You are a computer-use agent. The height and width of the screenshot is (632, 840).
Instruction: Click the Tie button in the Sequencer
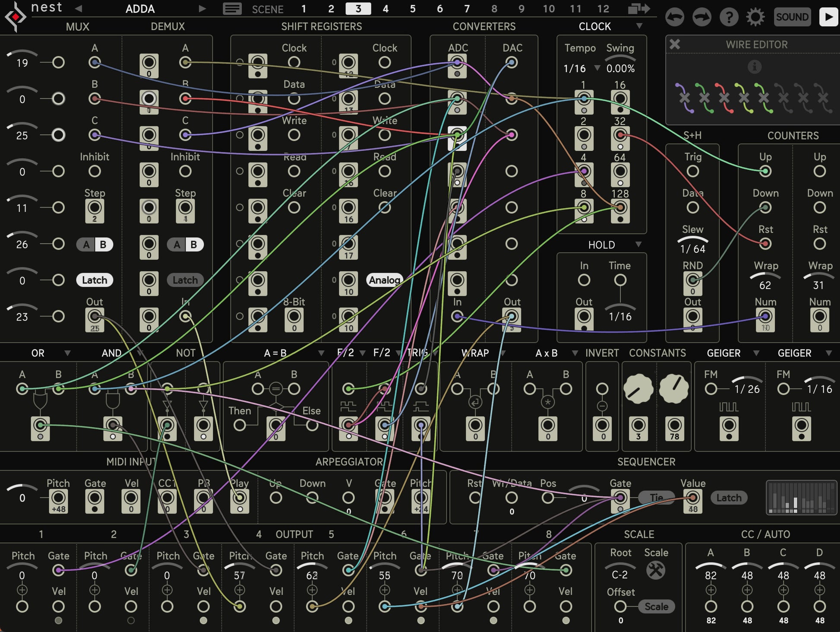click(x=656, y=498)
